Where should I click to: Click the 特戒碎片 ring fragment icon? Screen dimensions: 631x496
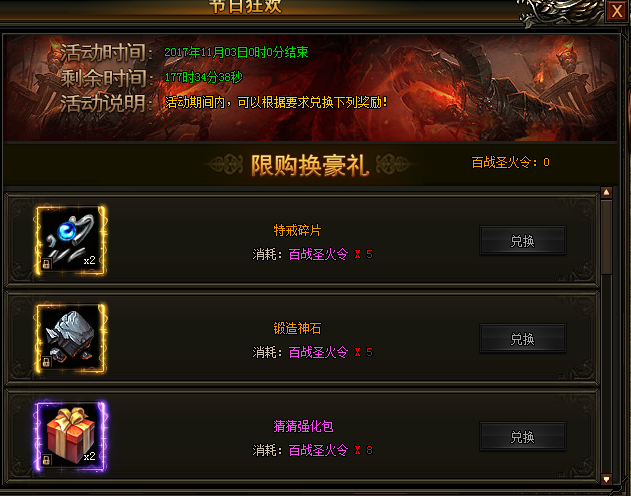click(71, 241)
